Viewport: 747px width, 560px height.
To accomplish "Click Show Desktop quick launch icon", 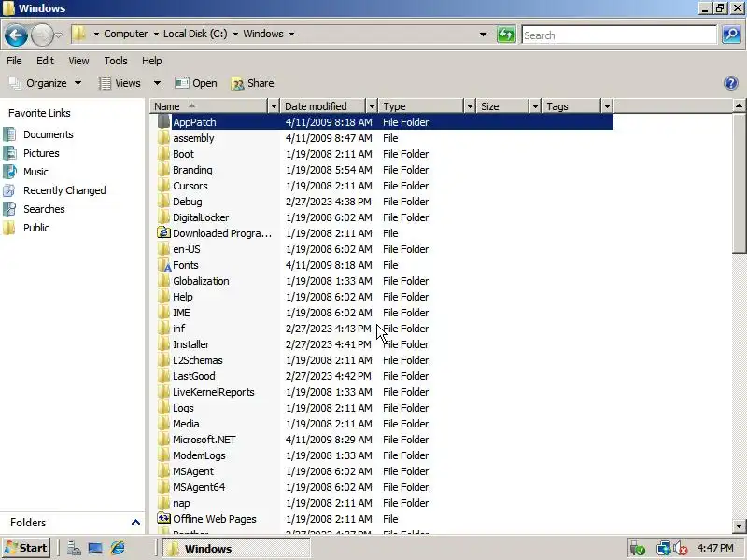I will coord(95,549).
